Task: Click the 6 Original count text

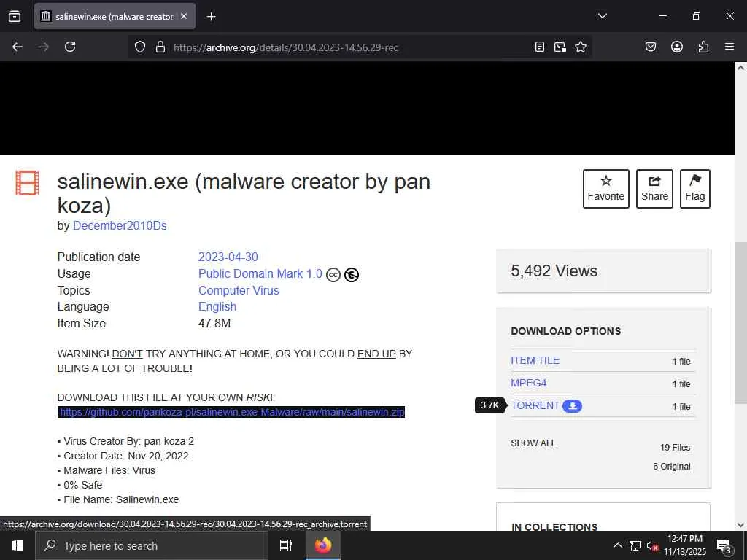Action: [672, 467]
